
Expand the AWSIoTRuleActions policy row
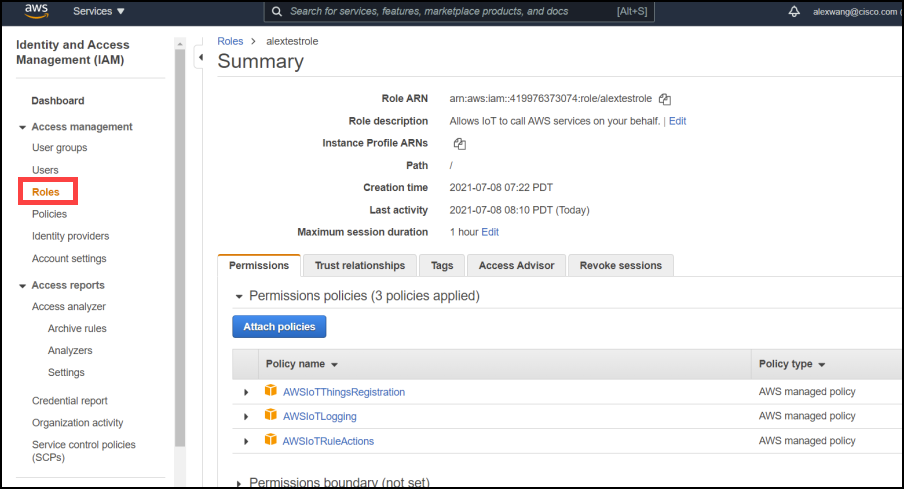coord(246,441)
